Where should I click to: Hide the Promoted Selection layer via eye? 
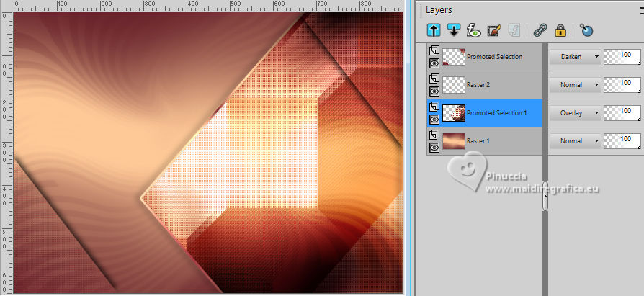pos(434,63)
